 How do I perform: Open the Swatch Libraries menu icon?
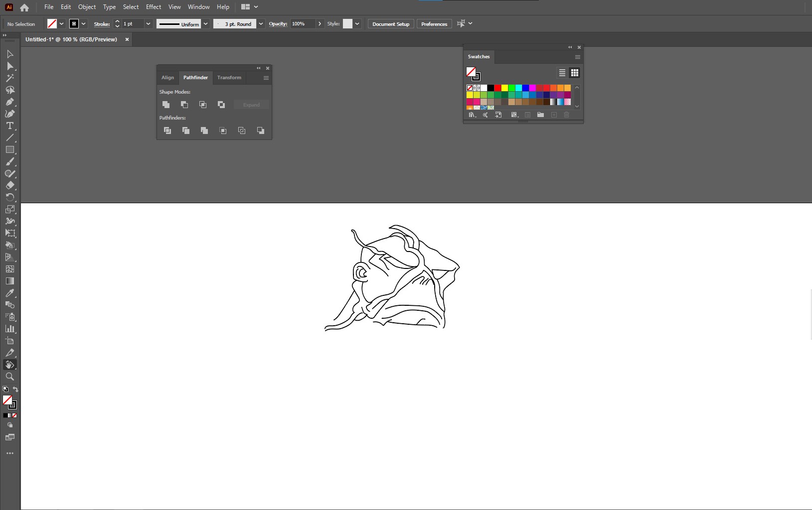click(x=472, y=115)
